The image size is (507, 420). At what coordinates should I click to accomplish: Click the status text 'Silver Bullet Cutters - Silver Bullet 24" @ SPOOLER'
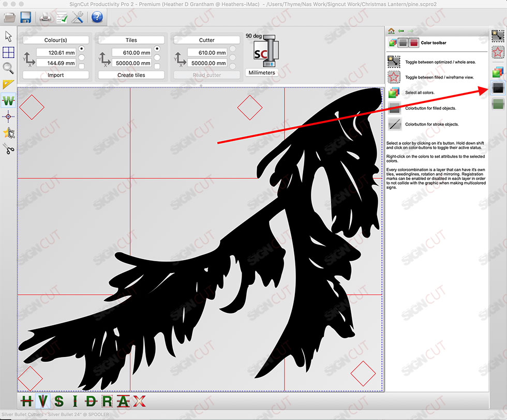pos(55,414)
